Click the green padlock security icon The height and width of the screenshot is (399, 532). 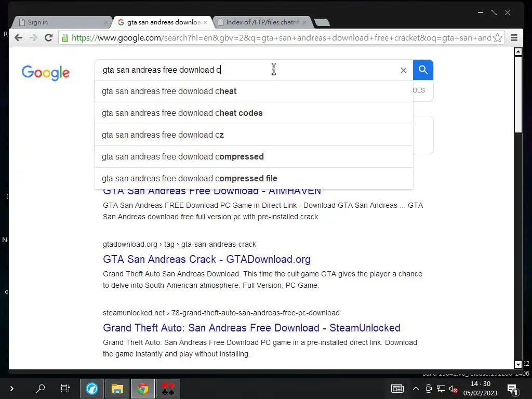65,37
